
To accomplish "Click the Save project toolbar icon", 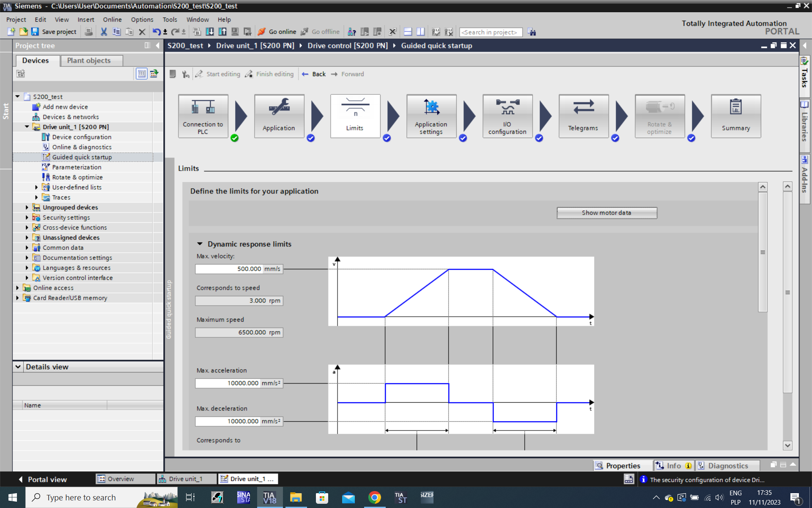I will [x=35, y=32].
